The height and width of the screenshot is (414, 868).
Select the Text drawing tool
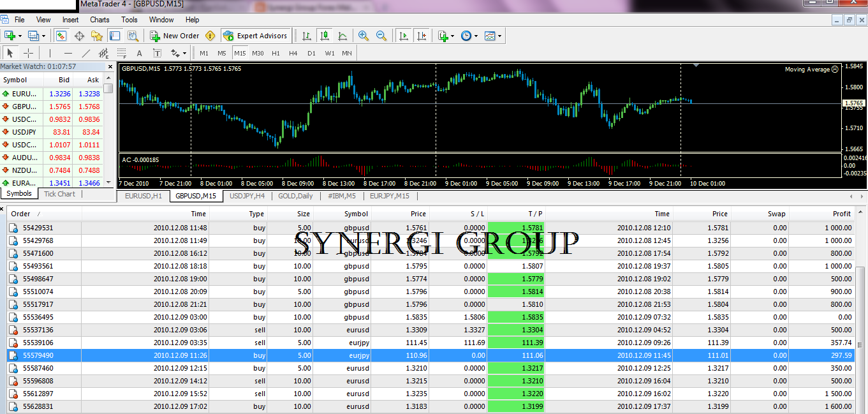click(139, 53)
